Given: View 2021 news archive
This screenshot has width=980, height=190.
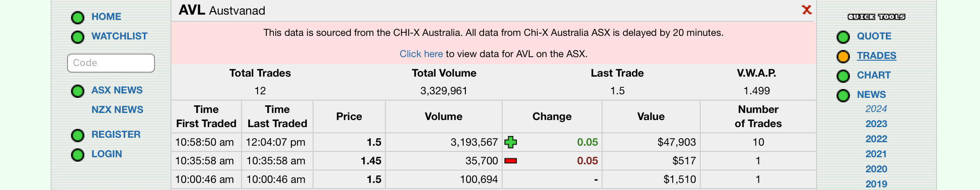Looking at the screenshot, I should [x=876, y=154].
